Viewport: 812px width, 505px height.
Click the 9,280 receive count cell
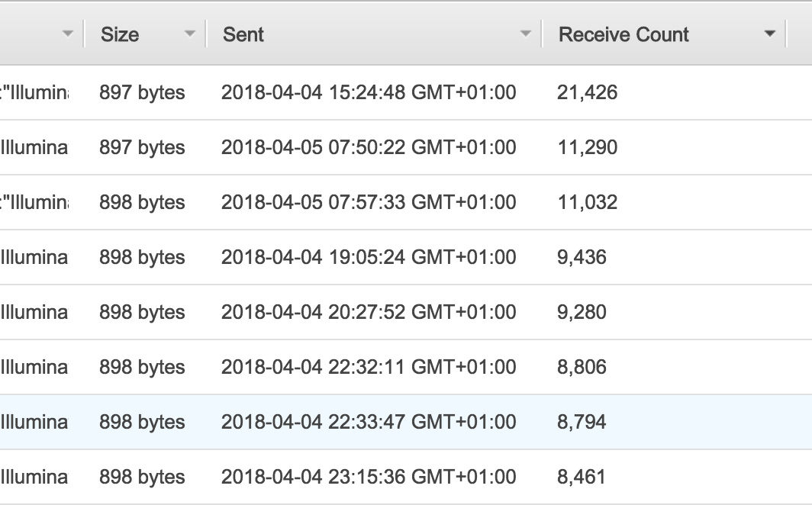coord(582,312)
